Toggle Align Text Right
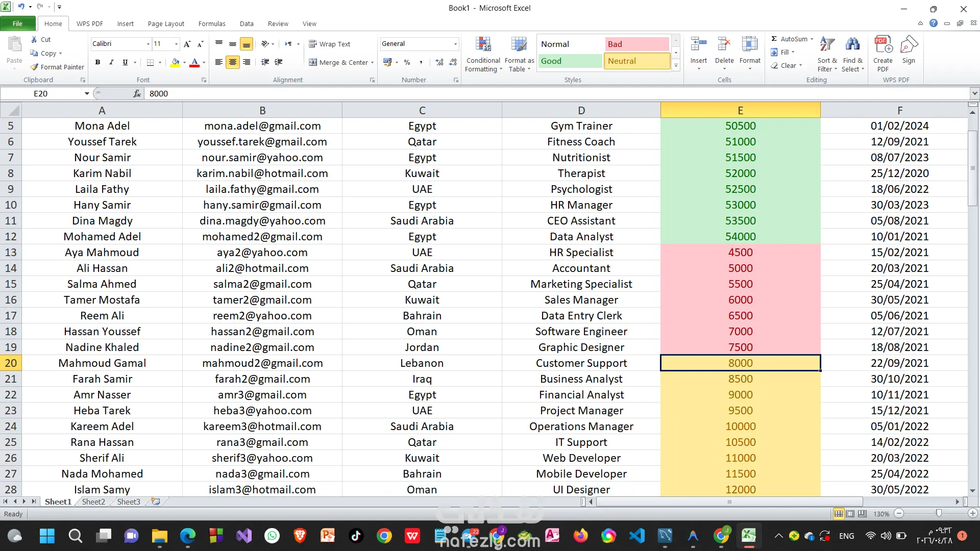The height and width of the screenshot is (551, 980). click(247, 62)
